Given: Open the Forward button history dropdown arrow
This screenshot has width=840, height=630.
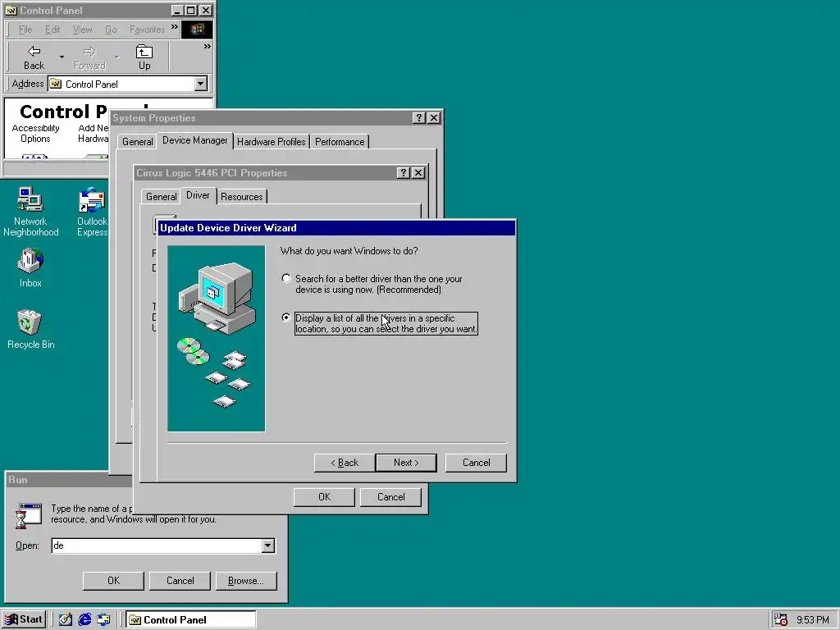Looking at the screenshot, I should [117, 57].
